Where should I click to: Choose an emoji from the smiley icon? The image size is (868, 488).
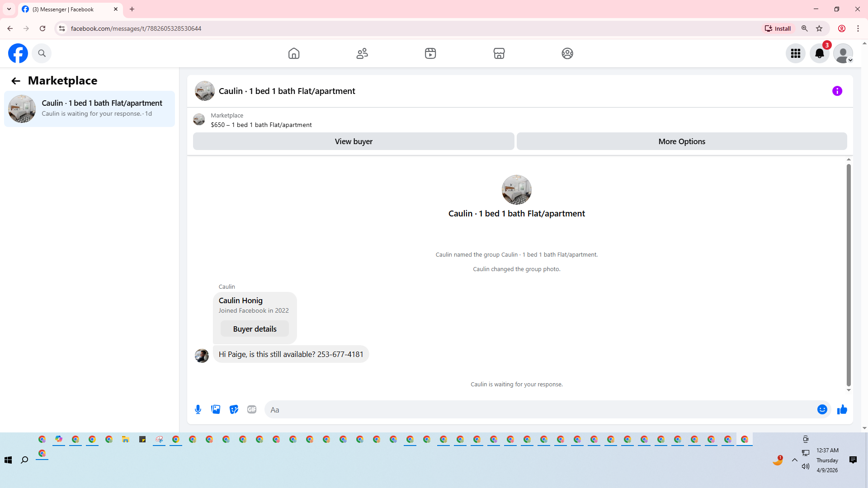pos(822,409)
